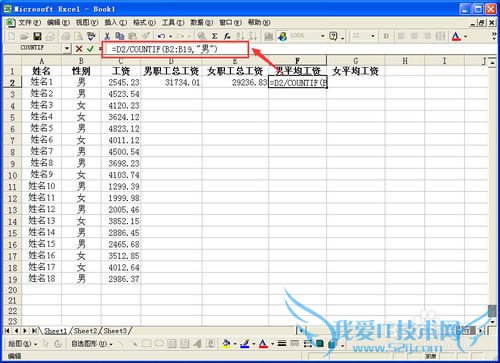
Task: Center align cell text
Action: 414,36
